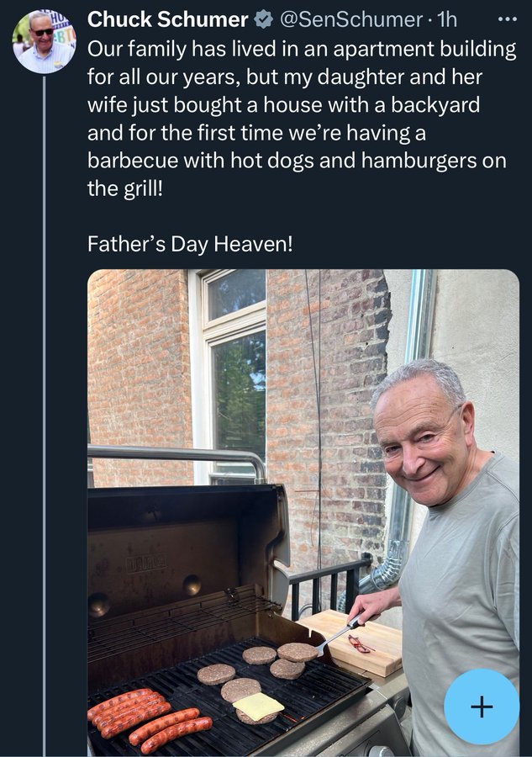
Task: Click the word "hamburgers" in the tweet
Action: [419, 161]
